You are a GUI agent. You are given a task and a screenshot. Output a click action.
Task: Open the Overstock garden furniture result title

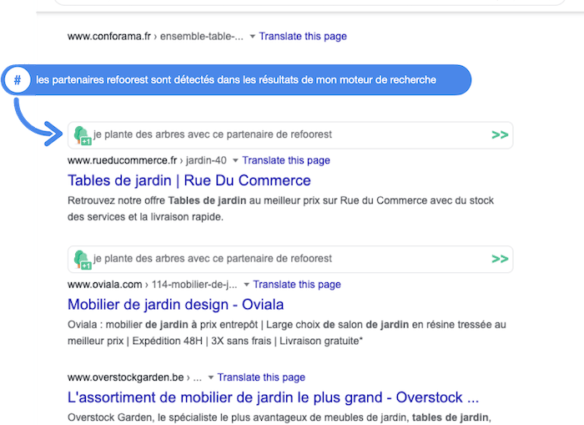tap(273, 397)
